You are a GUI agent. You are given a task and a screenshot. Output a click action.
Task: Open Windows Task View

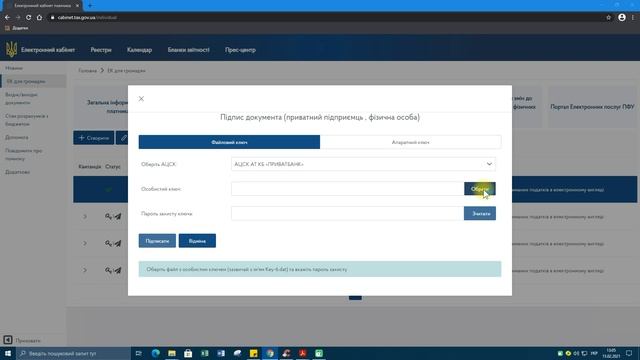[139, 353]
